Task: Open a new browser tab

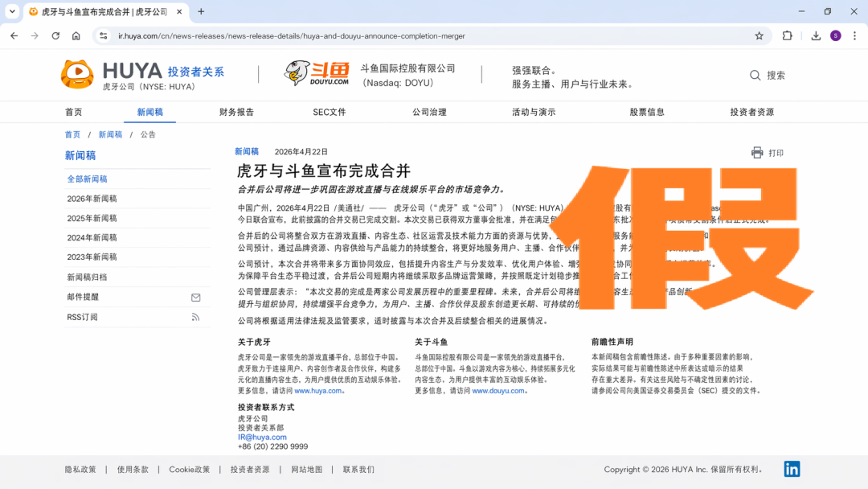Action: click(x=201, y=11)
